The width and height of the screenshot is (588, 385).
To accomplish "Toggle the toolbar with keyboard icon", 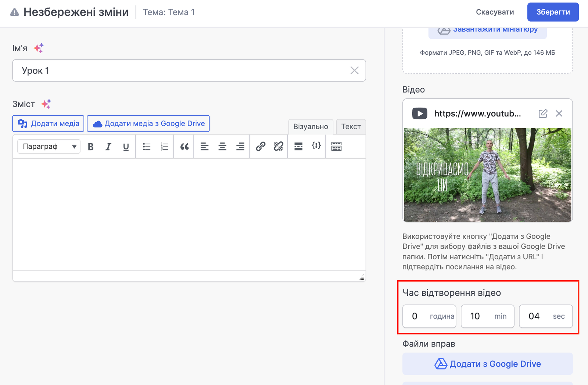I will (337, 147).
